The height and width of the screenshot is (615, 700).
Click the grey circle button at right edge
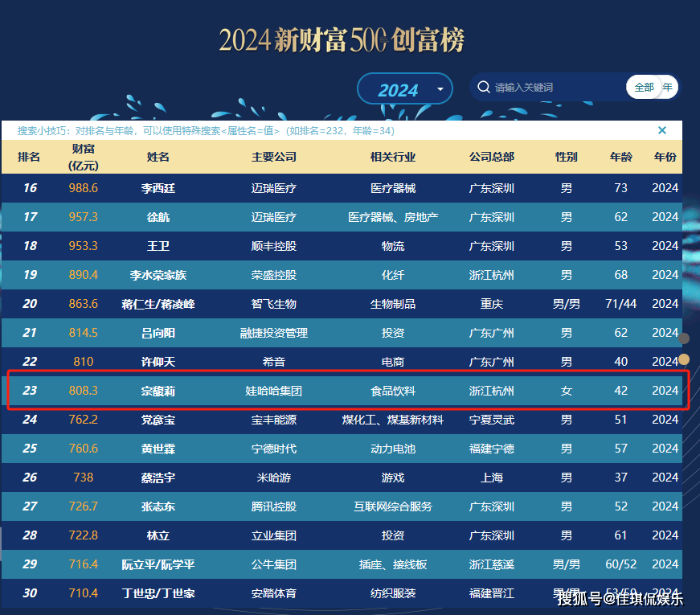pos(684,338)
